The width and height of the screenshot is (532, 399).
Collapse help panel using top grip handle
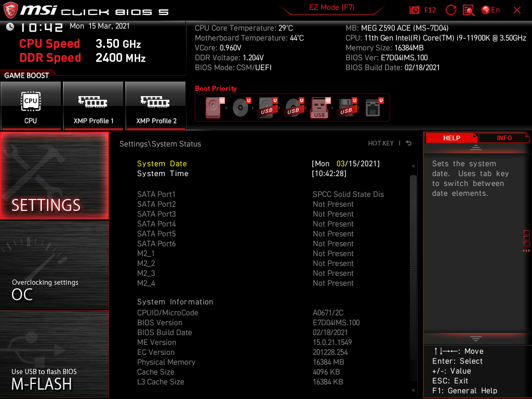tap(476, 148)
